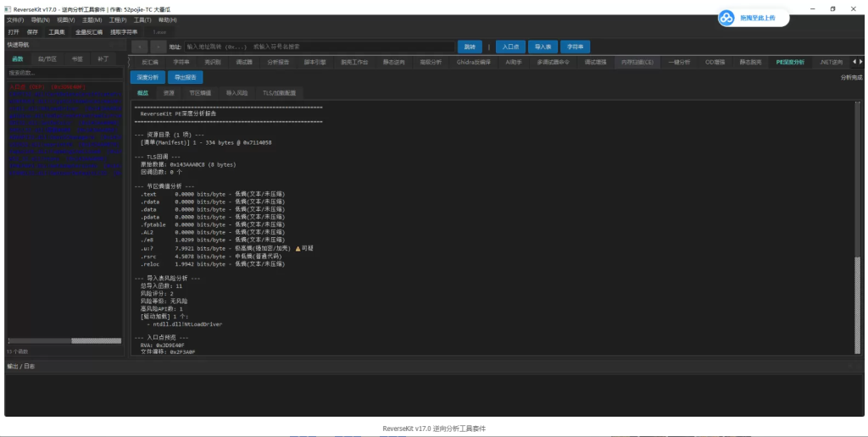Click 打开 in the toolbar
Screen dimensions: 868x437
tap(14, 32)
